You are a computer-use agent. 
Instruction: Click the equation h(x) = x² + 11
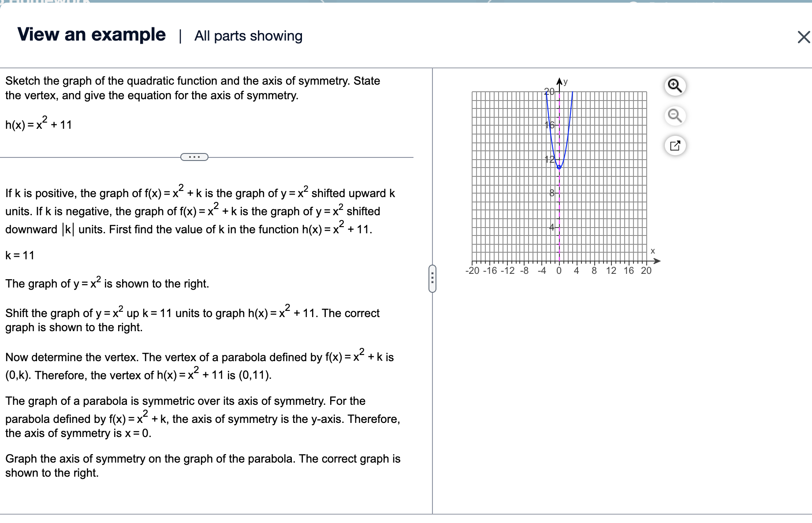point(38,123)
